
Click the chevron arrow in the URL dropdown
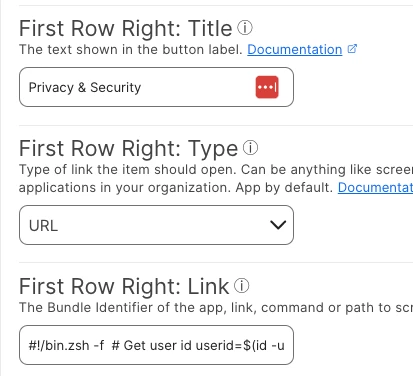click(x=278, y=225)
